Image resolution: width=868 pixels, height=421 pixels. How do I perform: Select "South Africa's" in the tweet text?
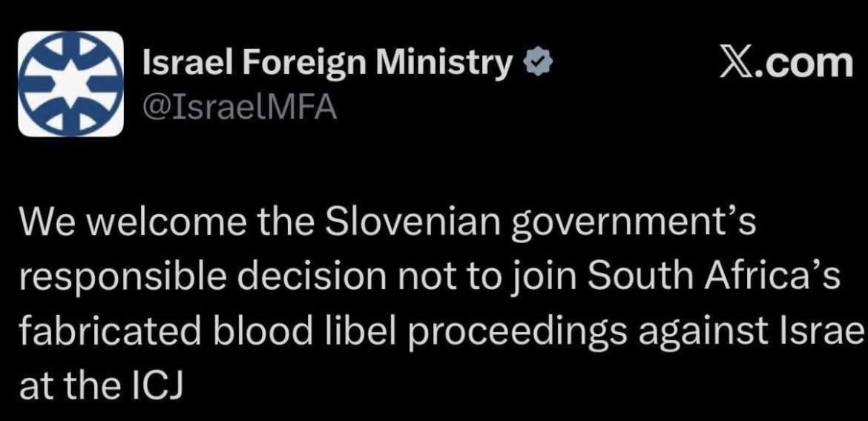pos(715,278)
